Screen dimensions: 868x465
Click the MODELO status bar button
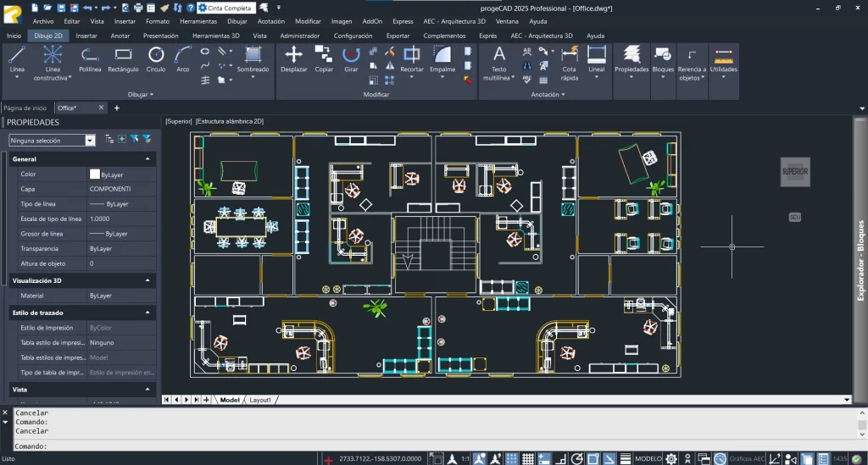pos(648,458)
